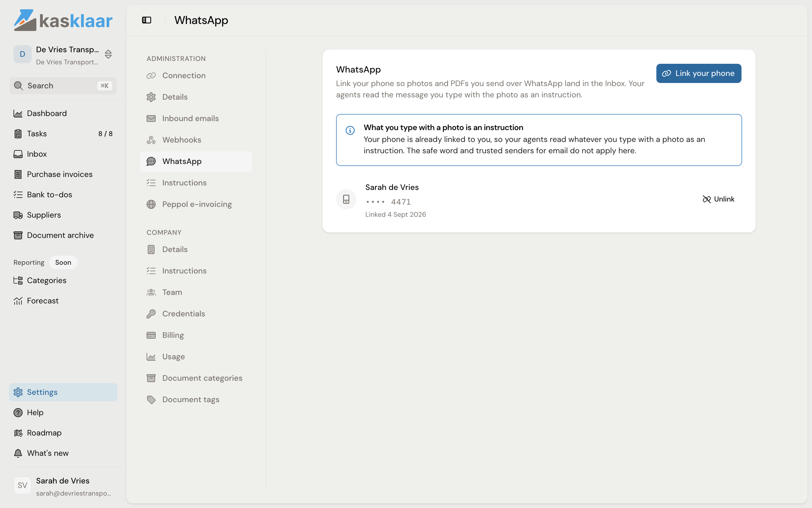Open Dashboard from sidebar
The image size is (812, 508).
(63, 113)
